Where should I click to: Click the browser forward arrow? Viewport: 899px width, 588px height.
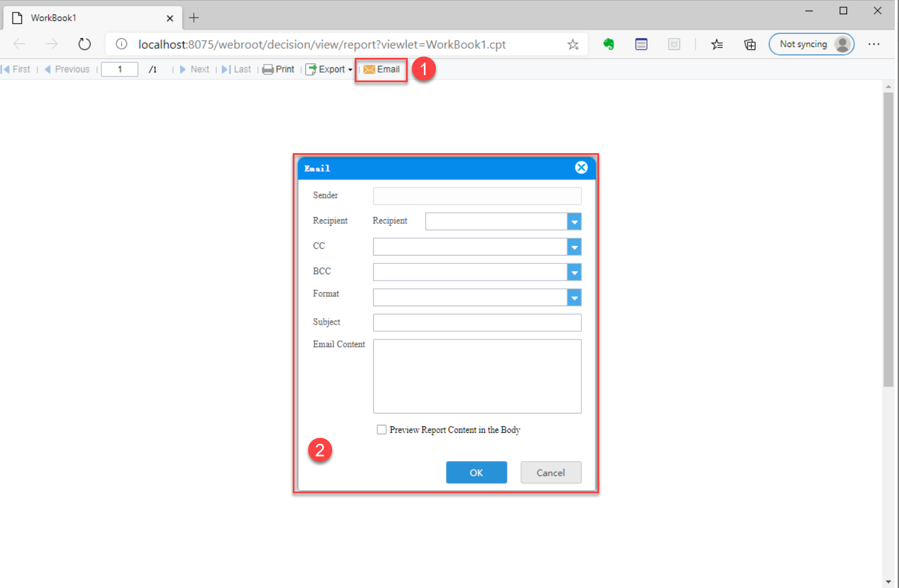tap(52, 44)
